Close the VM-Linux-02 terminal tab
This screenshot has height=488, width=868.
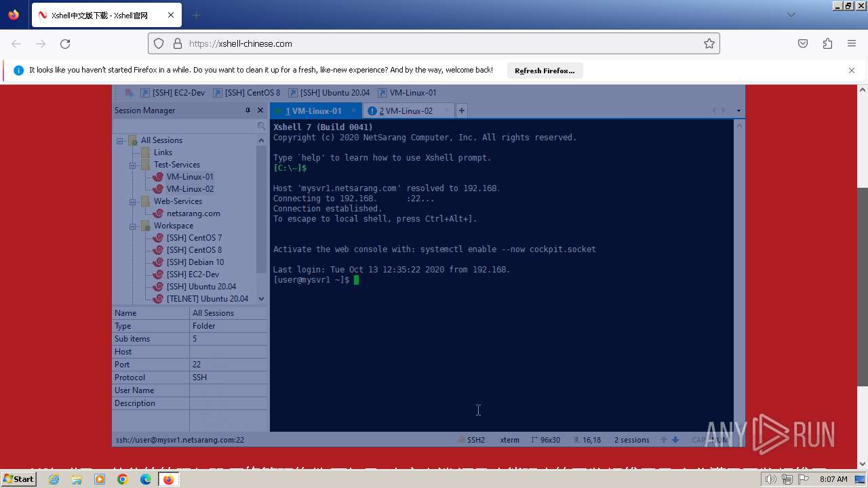446,110
